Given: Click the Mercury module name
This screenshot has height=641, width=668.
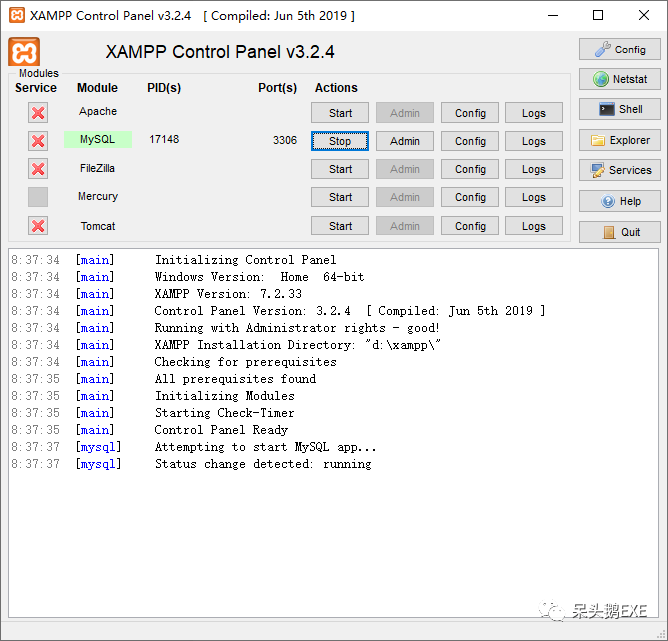Looking at the screenshot, I should point(98,196).
